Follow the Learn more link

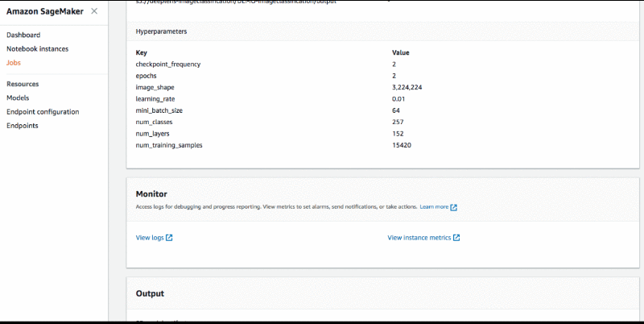coord(434,207)
